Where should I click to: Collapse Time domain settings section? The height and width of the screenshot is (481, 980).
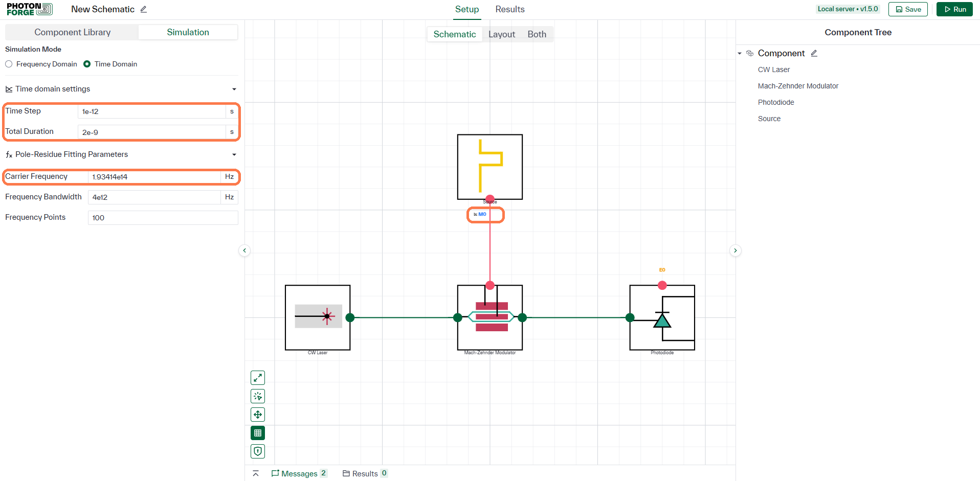point(234,89)
